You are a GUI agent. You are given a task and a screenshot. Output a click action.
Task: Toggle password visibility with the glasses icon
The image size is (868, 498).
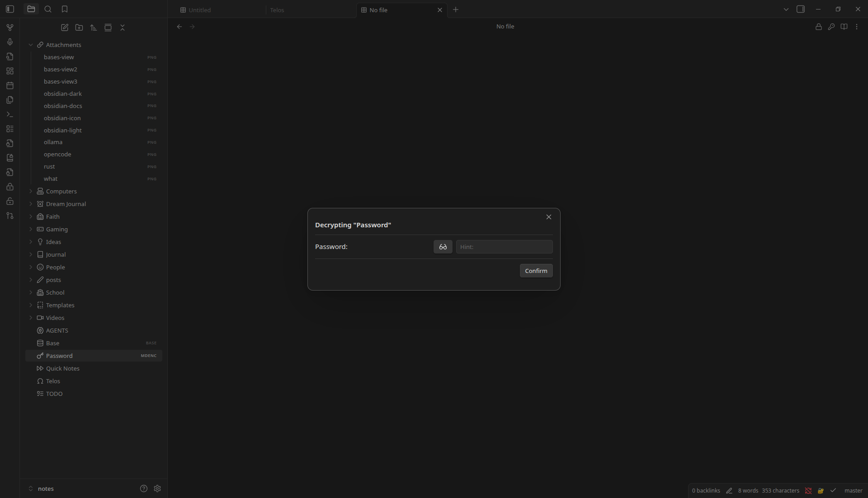443,247
